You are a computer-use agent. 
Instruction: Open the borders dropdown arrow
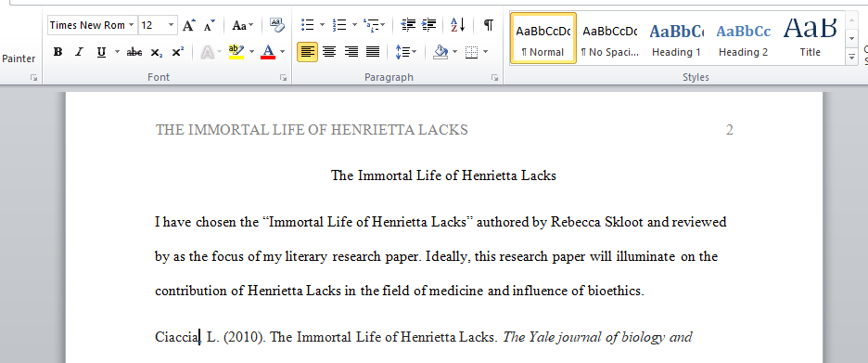point(486,52)
